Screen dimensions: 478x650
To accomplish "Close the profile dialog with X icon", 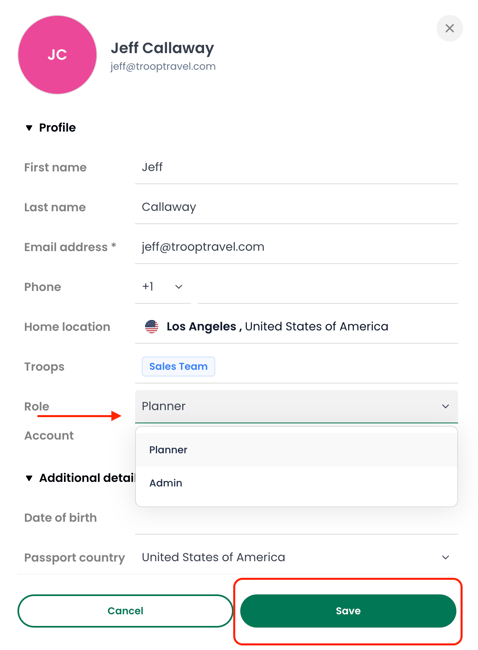I will click(449, 28).
